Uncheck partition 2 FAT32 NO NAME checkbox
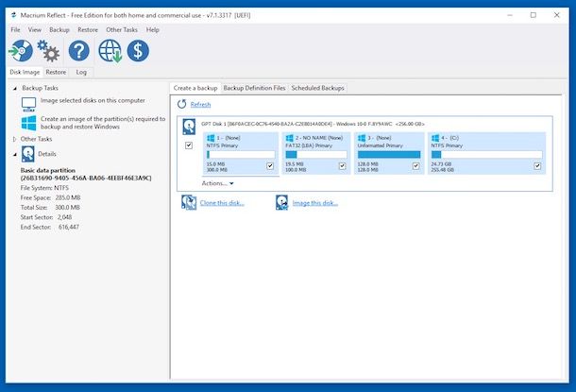 [342, 166]
